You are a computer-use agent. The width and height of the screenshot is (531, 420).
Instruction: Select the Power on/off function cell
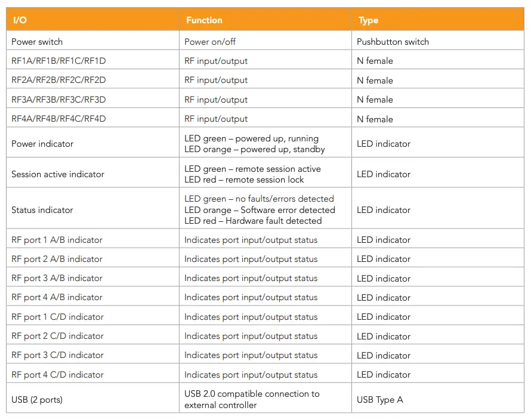point(213,42)
